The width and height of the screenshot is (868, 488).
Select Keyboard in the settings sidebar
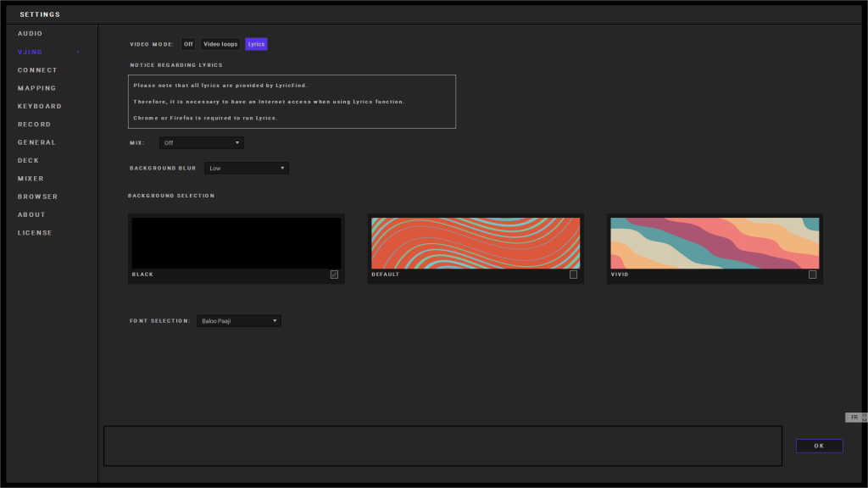40,107
